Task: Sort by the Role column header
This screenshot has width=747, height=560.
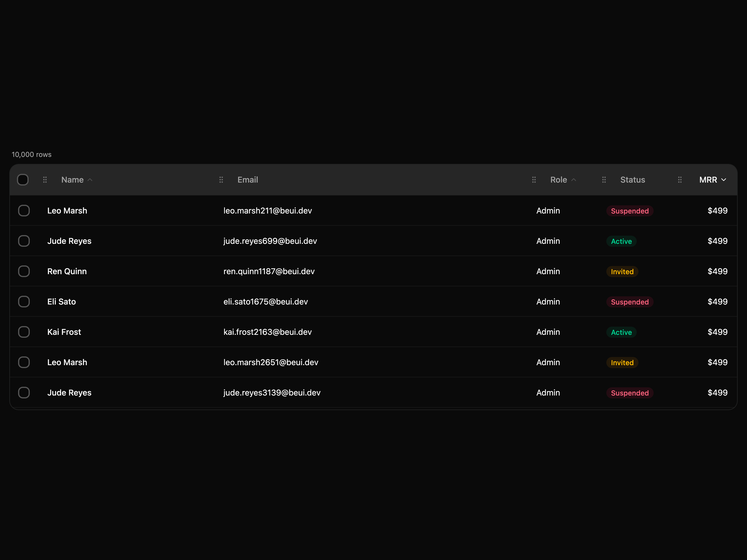Action: (x=563, y=180)
